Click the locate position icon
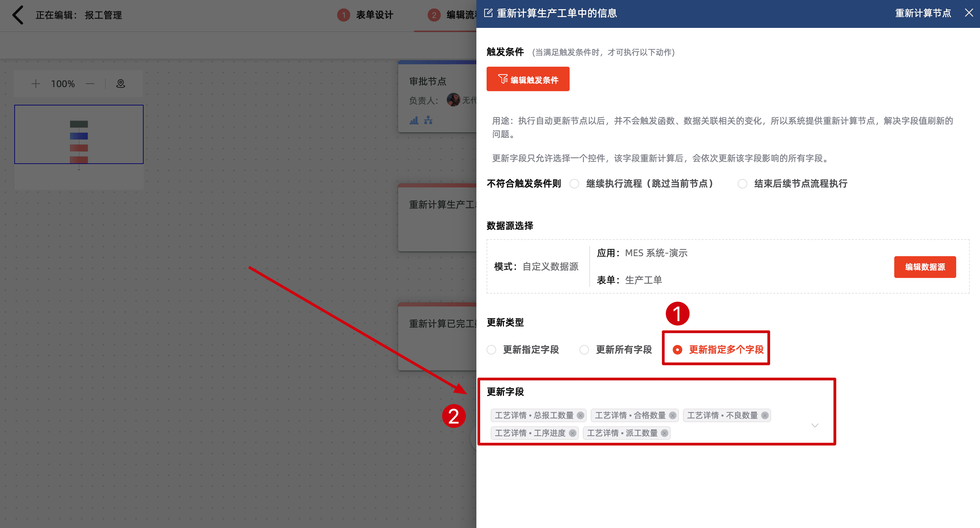The width and height of the screenshot is (980, 528). 120,84
